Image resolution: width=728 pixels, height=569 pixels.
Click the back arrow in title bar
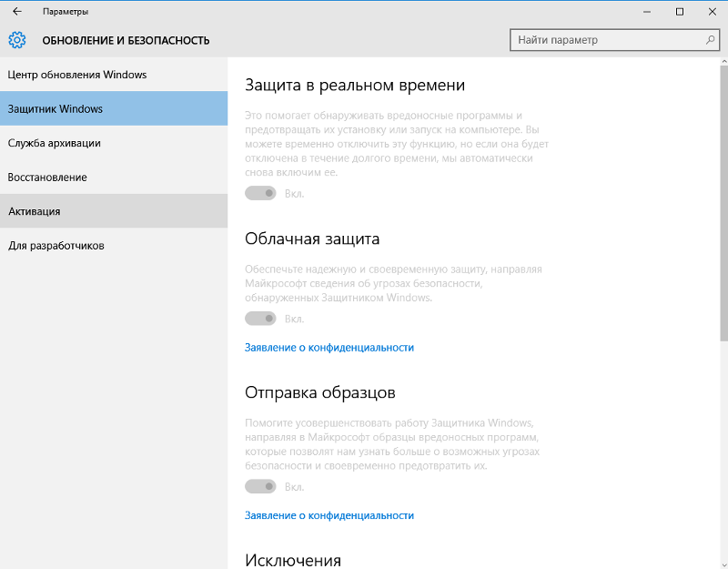[x=17, y=12]
